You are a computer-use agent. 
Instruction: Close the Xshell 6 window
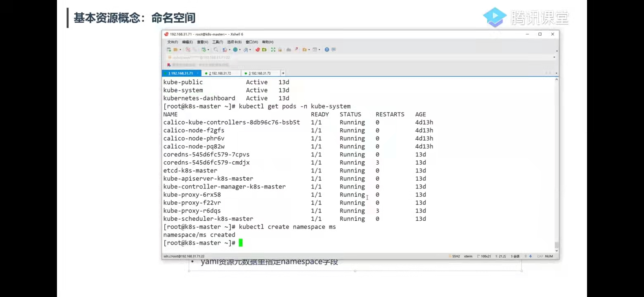[x=553, y=34]
